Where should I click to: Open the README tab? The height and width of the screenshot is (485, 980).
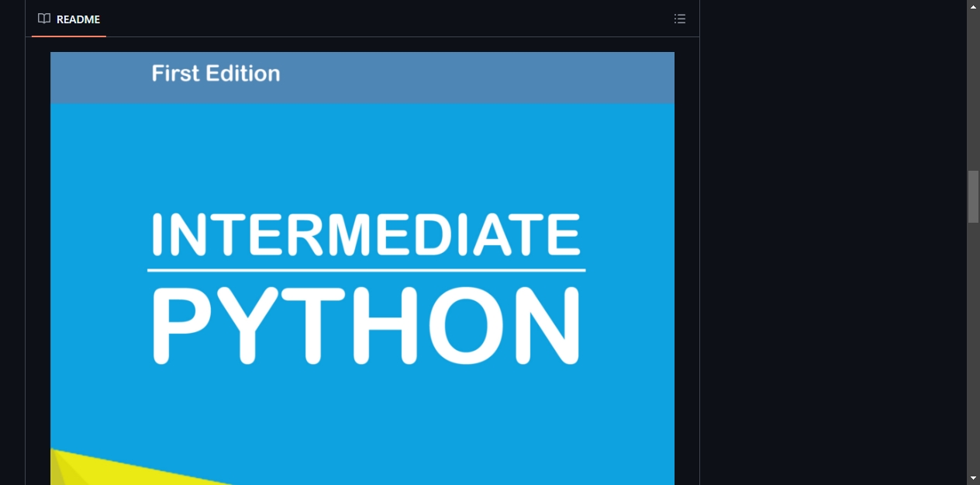tap(69, 19)
